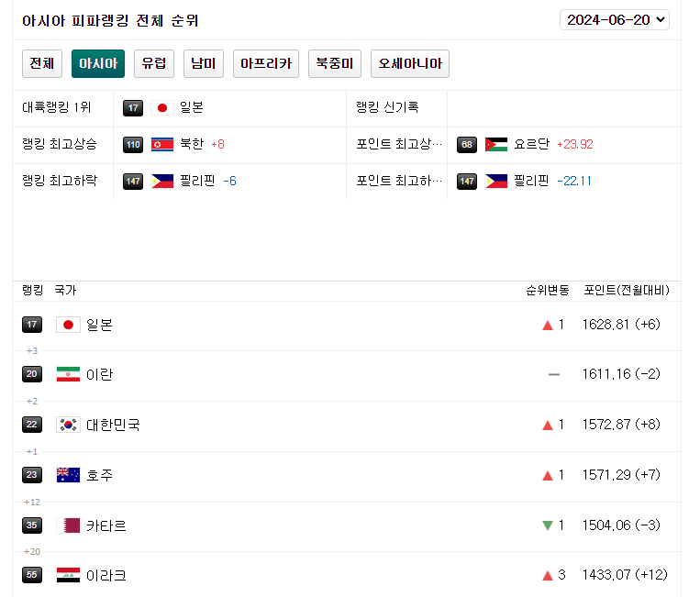Select the 아시아 tab

pyautogui.click(x=98, y=63)
